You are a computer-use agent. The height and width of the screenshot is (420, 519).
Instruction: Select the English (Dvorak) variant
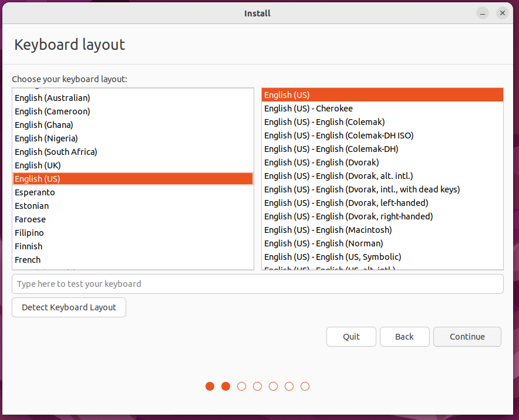[321, 162]
